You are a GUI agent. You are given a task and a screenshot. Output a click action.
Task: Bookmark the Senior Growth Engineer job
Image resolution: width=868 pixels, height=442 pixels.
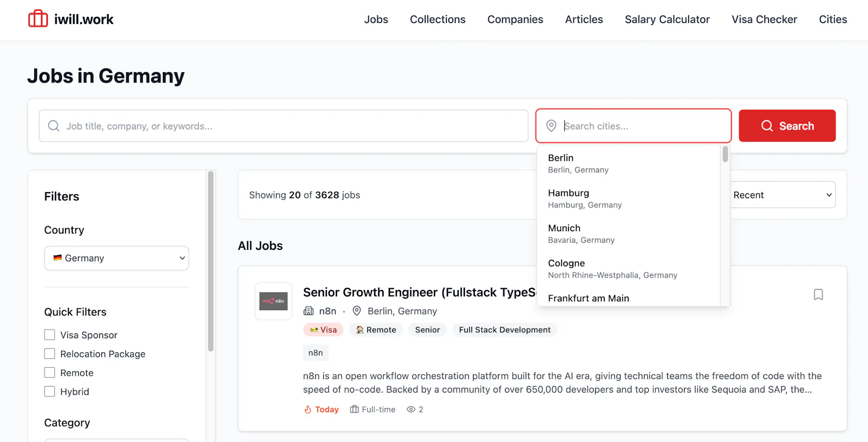pos(818,294)
